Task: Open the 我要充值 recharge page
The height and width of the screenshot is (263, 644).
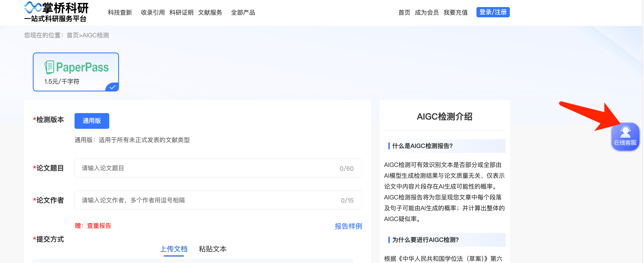Action: pos(456,12)
